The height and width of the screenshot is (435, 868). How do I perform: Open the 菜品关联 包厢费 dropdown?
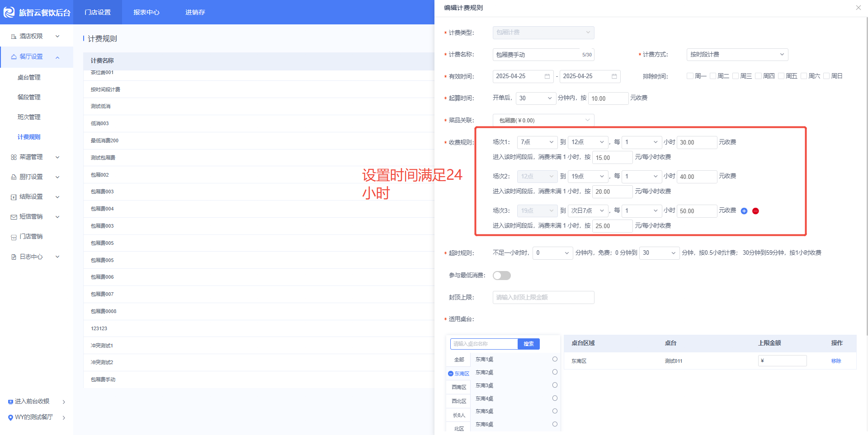(543, 120)
